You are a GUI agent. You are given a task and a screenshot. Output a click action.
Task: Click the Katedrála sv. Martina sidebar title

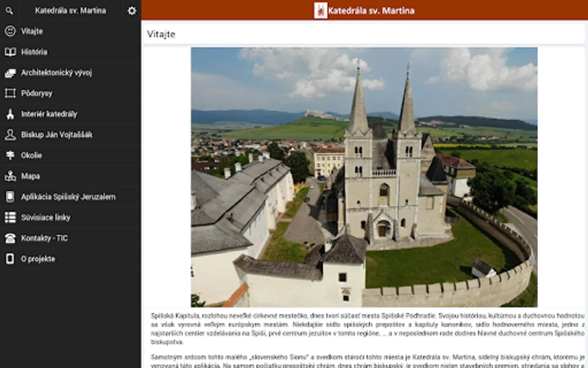click(x=70, y=11)
